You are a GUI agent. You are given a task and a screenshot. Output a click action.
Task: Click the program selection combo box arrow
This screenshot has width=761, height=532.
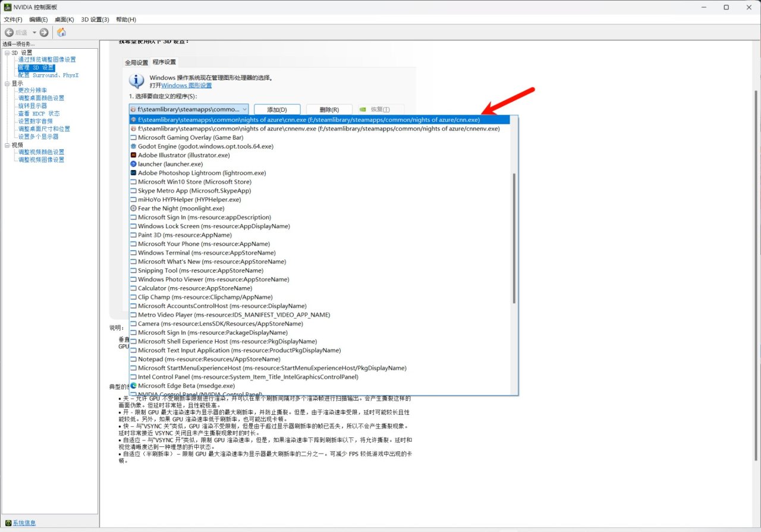[x=244, y=109]
